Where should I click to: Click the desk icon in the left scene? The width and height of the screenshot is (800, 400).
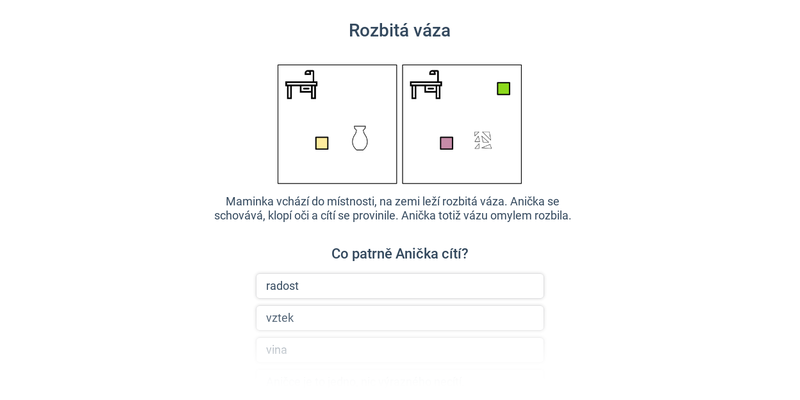[301, 89]
